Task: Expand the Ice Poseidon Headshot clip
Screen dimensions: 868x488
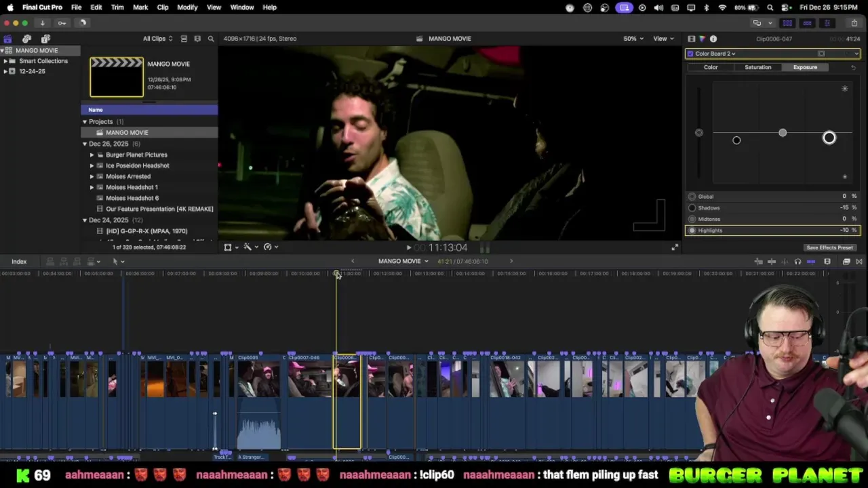Action: pyautogui.click(x=92, y=165)
